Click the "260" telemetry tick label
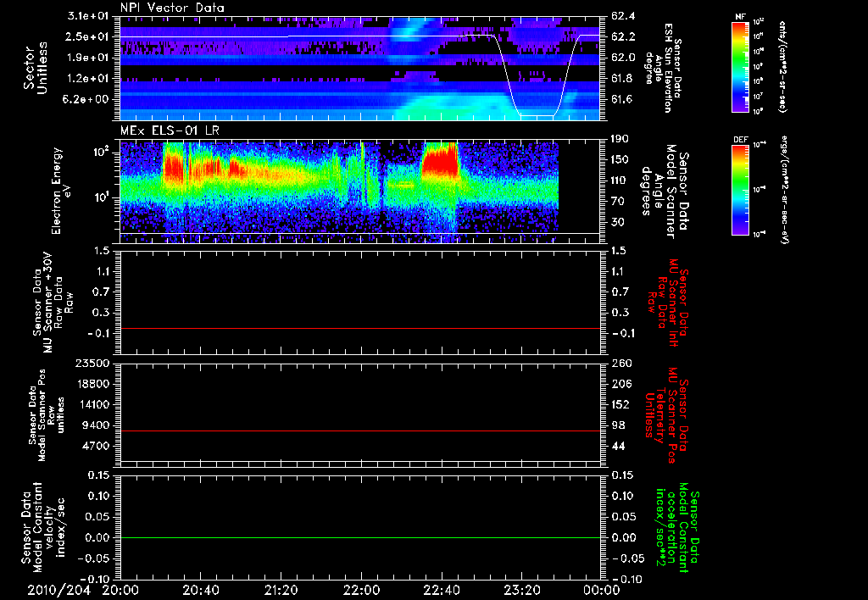The height and width of the screenshot is (600, 868). point(620,363)
